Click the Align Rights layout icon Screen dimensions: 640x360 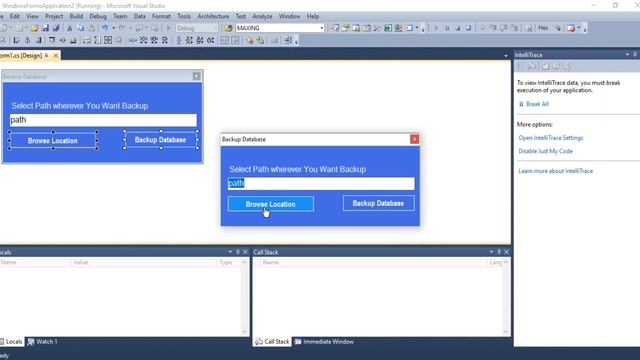point(38,40)
